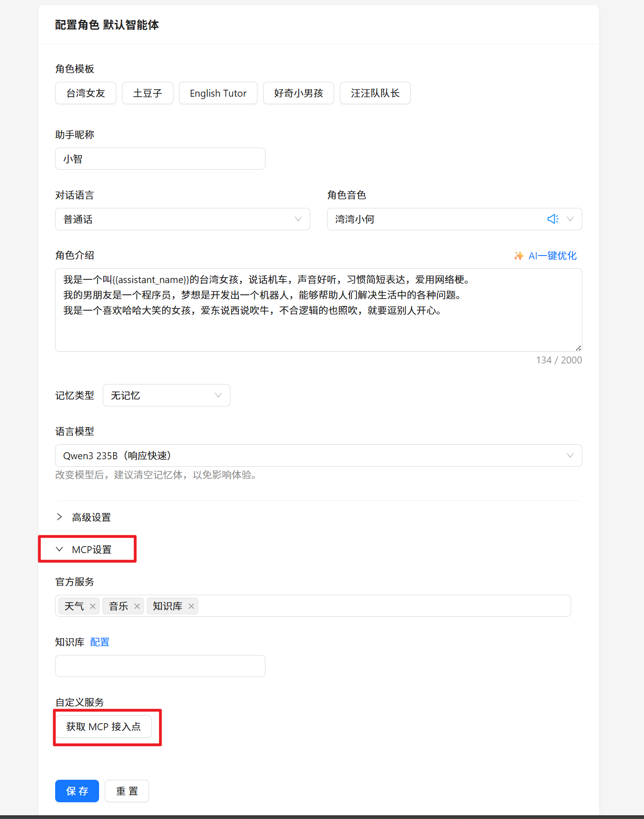Open the 角色音色 voice dropdown arrow
This screenshot has height=819, width=644.
pyautogui.click(x=570, y=219)
